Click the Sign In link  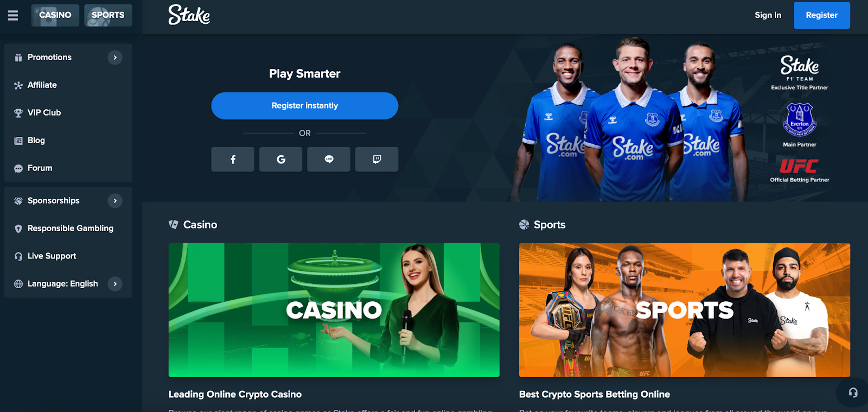[768, 15]
